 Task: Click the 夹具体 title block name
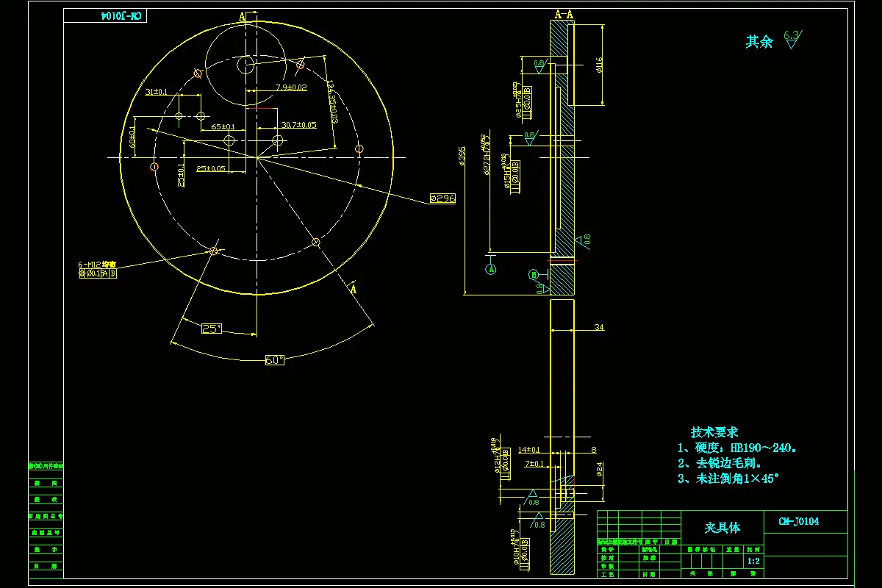tap(723, 528)
